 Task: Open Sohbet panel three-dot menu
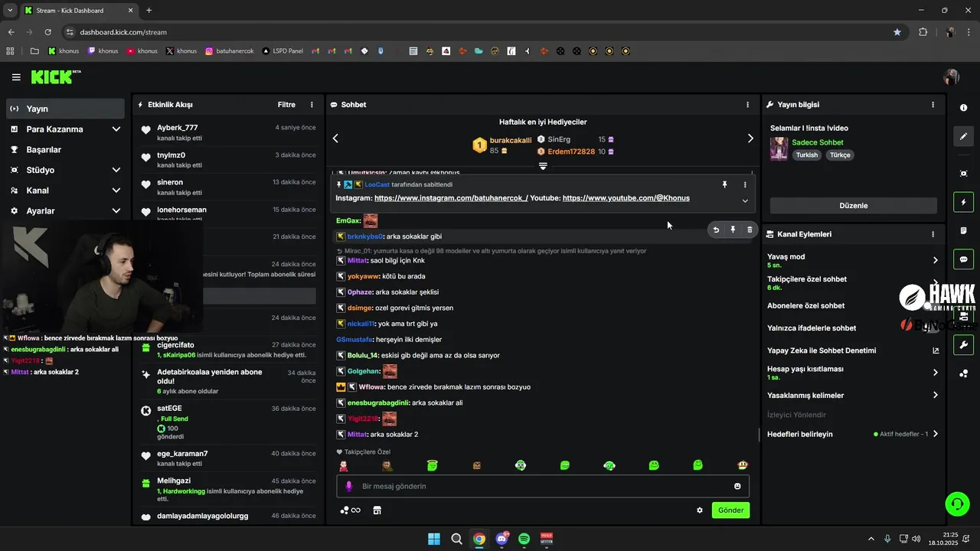pyautogui.click(x=748, y=105)
